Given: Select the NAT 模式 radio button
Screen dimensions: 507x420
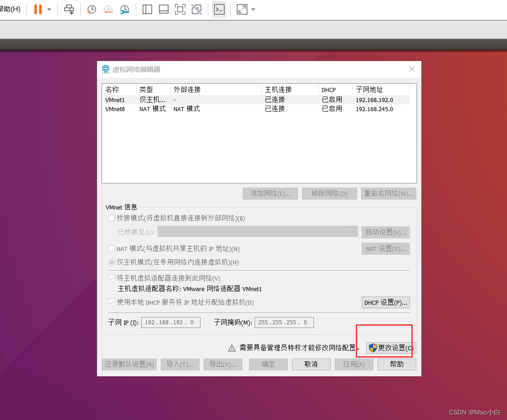Looking at the screenshot, I should pos(112,249).
